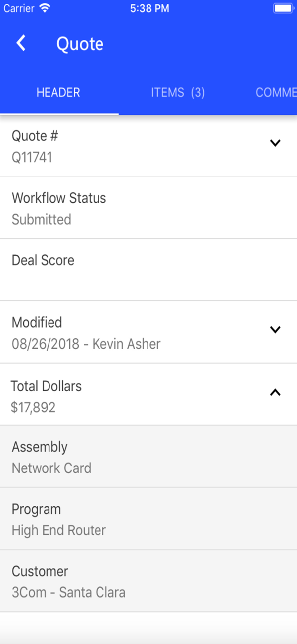297x644 pixels.
Task: Tap the Wi-Fi status icon
Action: coord(45,8)
